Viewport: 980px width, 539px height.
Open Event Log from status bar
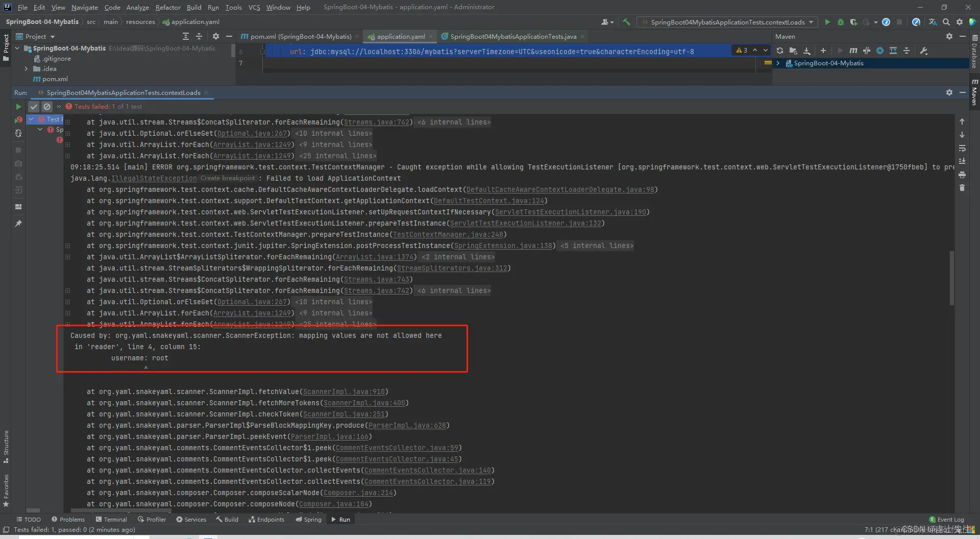click(x=946, y=520)
